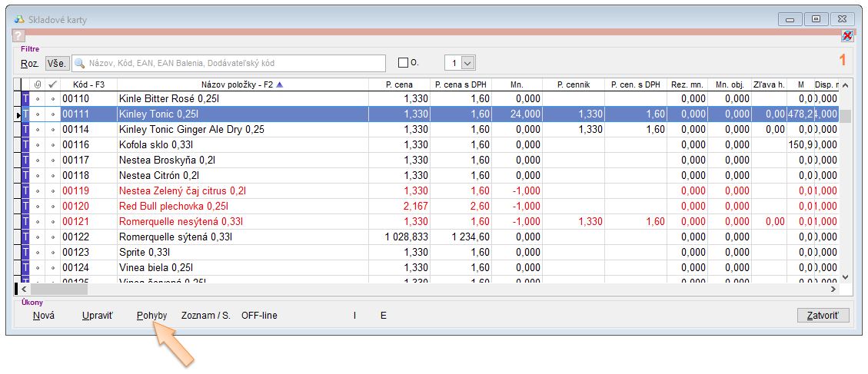
Task: Click the Upraviť action
Action: [x=97, y=316]
